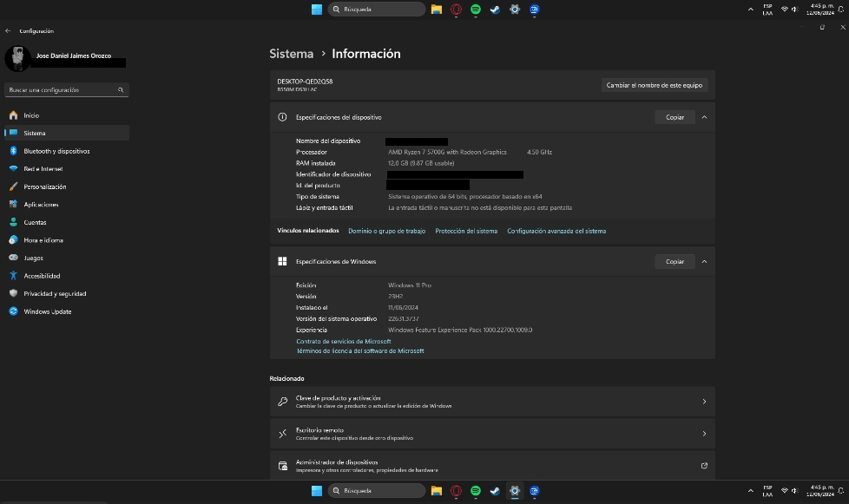Image resolution: width=849 pixels, height=504 pixels.
Task: Go to Cuentas settings page
Action: [x=35, y=222]
